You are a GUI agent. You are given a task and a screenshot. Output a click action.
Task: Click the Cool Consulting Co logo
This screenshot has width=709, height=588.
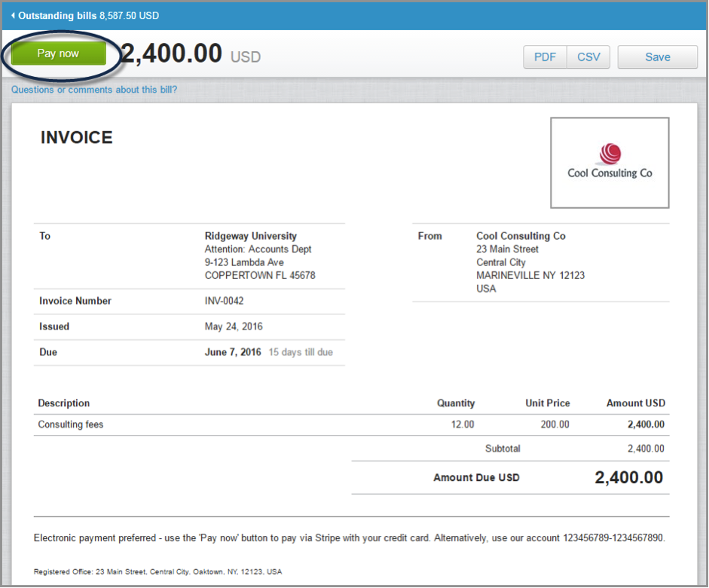[610, 163]
